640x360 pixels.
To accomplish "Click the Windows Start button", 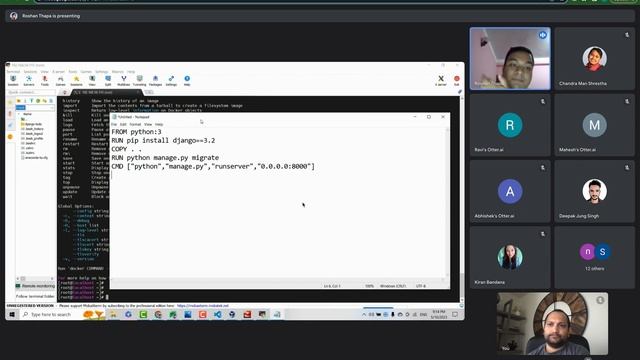I will click(x=12, y=314).
